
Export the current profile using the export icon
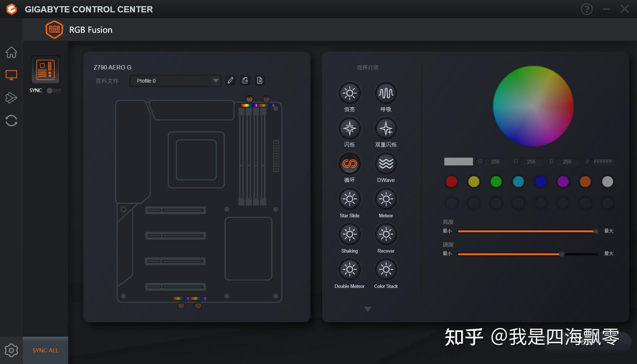coord(245,80)
